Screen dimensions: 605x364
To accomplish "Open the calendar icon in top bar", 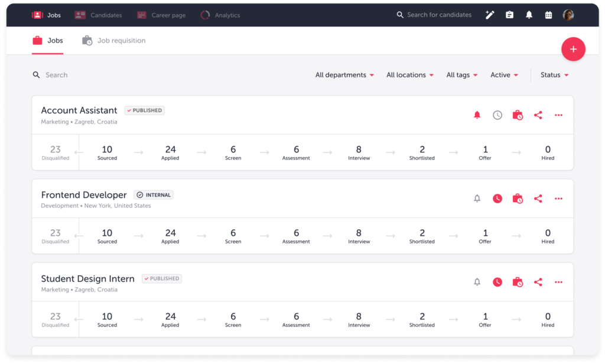I will tap(548, 14).
